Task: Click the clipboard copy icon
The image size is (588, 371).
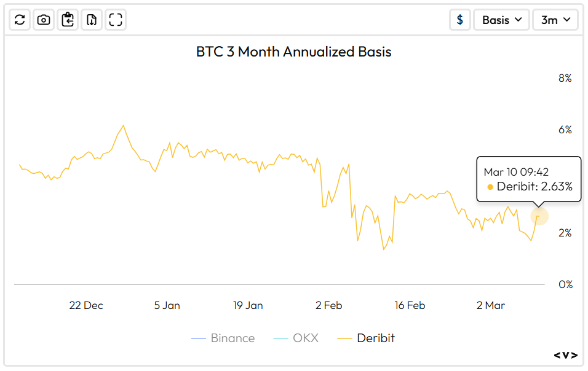Action: (68, 20)
